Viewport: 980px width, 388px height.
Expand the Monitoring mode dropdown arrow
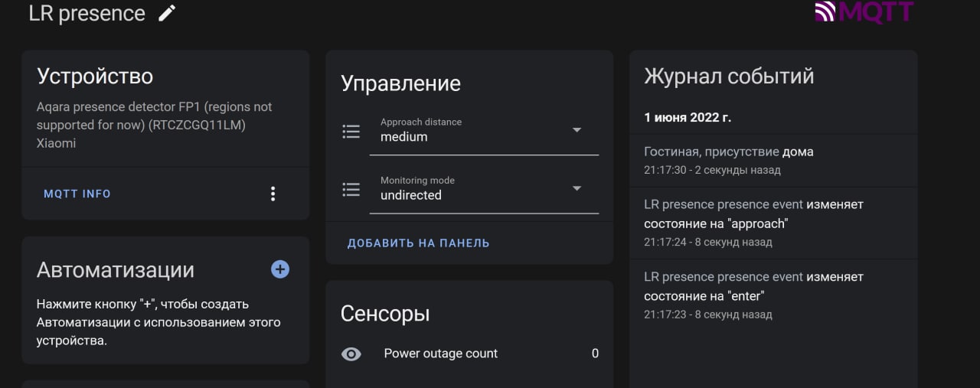coord(577,188)
